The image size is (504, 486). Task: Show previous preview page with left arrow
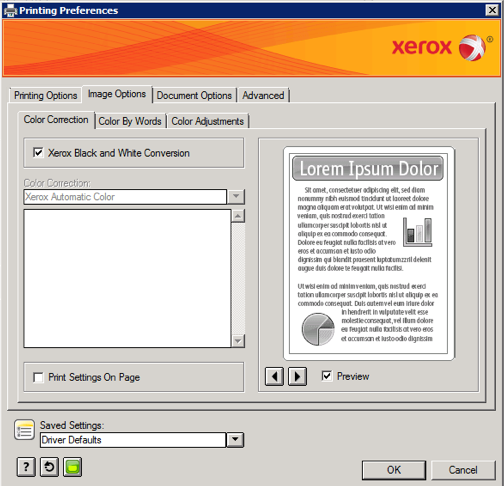click(274, 377)
